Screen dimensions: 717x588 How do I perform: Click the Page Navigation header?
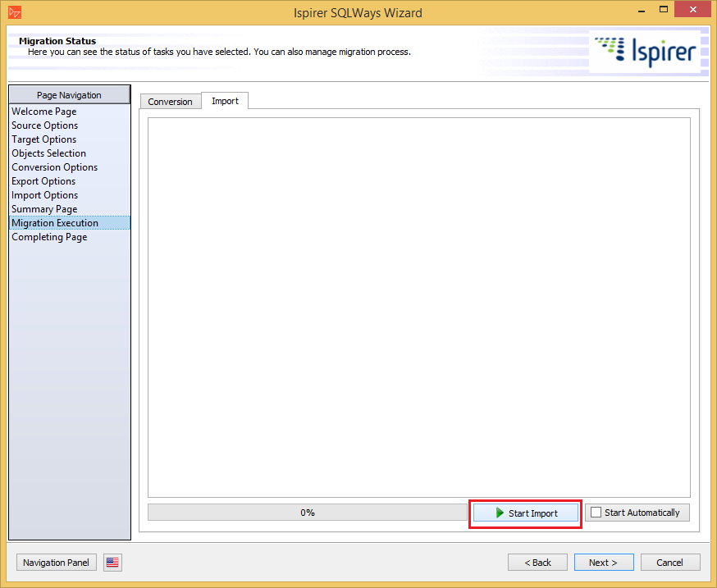[x=69, y=95]
